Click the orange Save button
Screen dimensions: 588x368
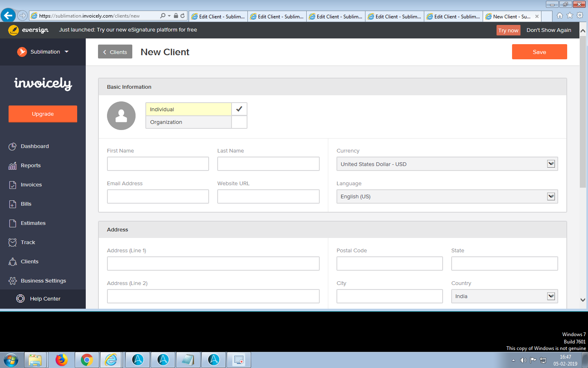pos(539,52)
